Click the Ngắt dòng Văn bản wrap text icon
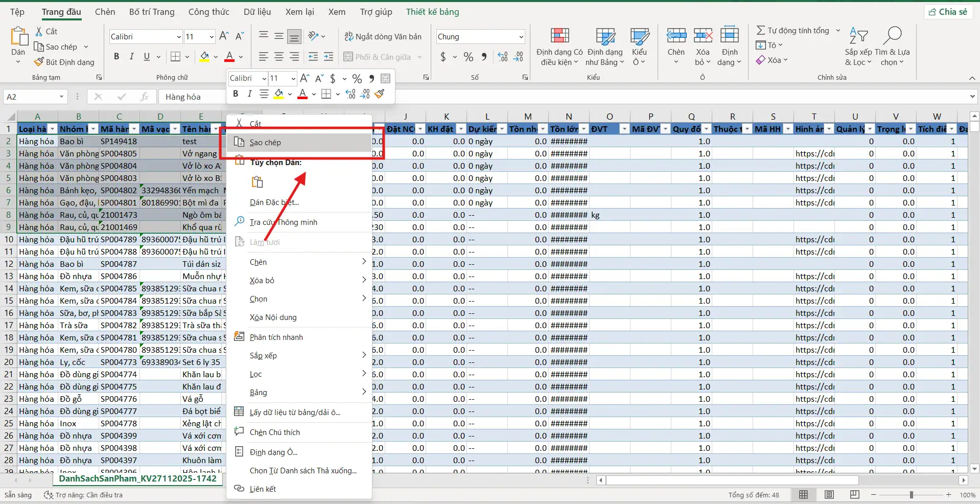 (x=384, y=36)
